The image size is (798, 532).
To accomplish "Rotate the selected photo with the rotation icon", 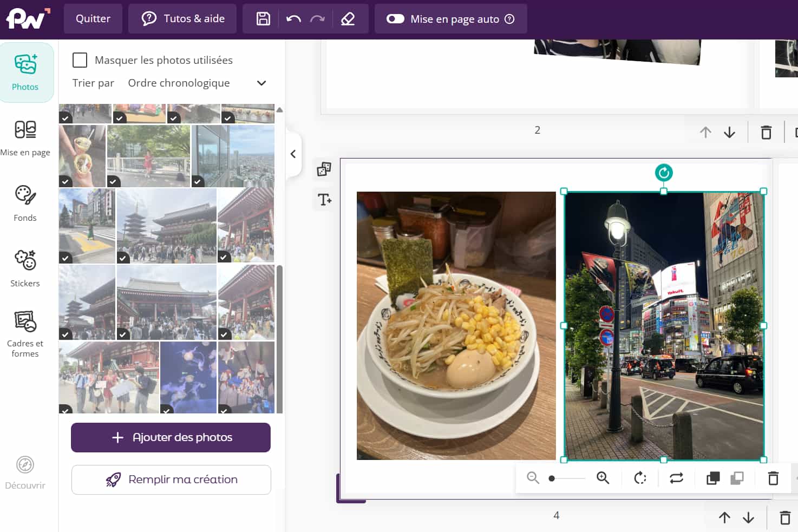I will click(x=640, y=478).
